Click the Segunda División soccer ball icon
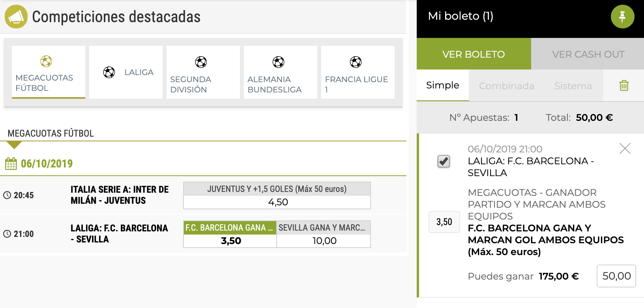This screenshot has height=308, width=644. [201, 62]
